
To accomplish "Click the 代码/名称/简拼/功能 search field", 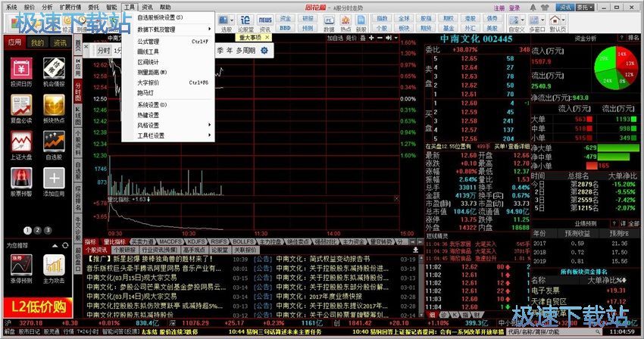I will point(555,331).
